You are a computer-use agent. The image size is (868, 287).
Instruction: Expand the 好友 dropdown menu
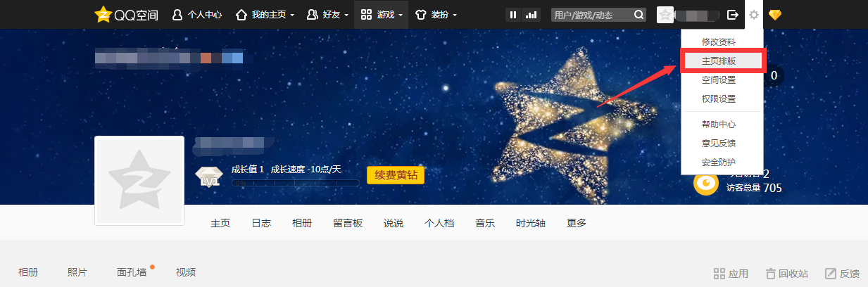[327, 14]
